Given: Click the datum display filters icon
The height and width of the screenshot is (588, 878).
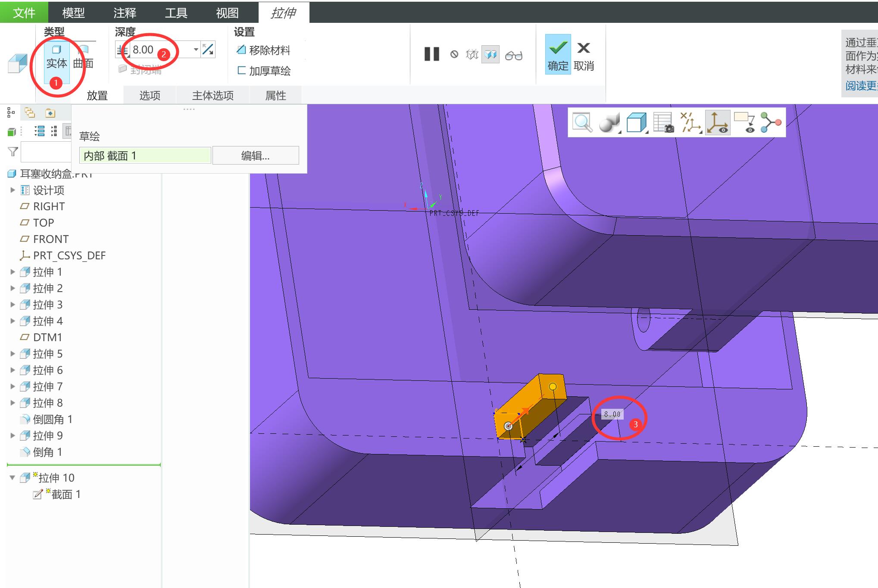Looking at the screenshot, I should 690,122.
